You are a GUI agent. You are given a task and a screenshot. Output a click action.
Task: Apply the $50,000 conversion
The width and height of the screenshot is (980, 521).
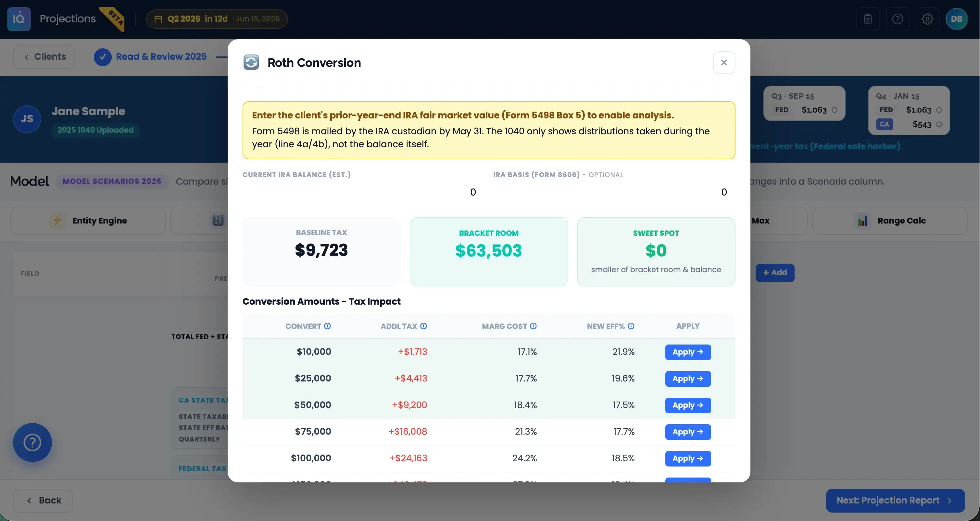(688, 405)
